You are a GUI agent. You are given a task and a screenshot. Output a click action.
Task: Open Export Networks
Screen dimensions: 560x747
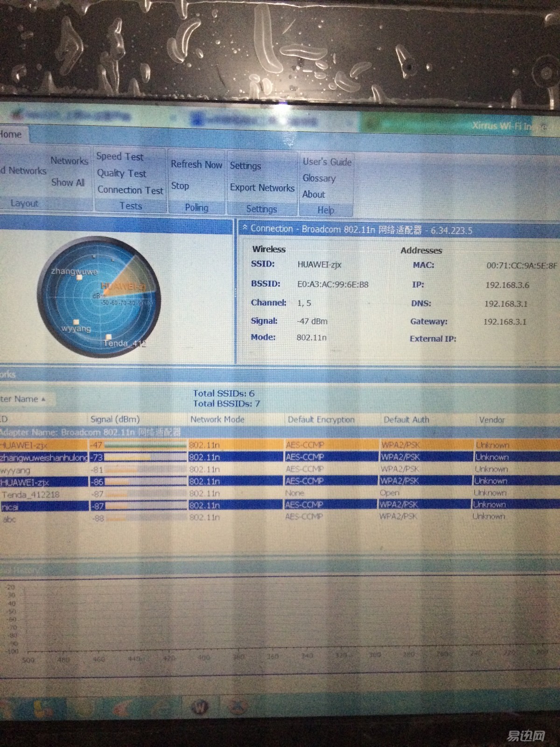[x=262, y=188]
